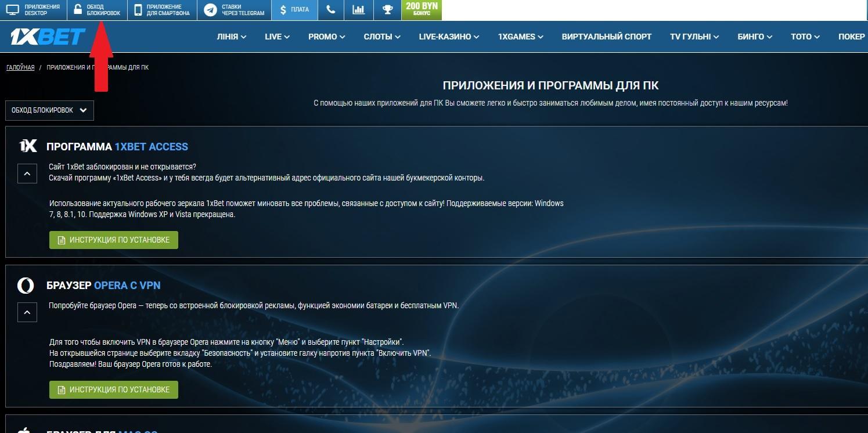Click the Telegram paper-plane icon
Screen dimensions: 868x433
pyautogui.click(x=210, y=10)
